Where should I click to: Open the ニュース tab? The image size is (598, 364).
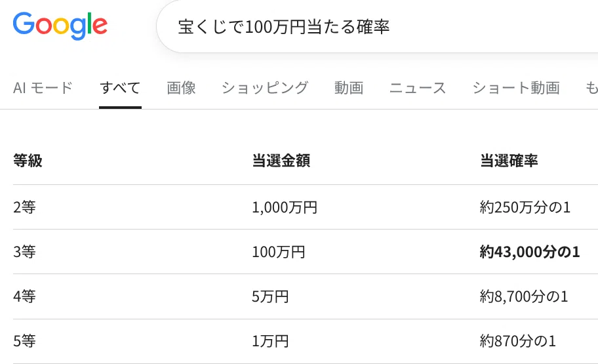[418, 88]
